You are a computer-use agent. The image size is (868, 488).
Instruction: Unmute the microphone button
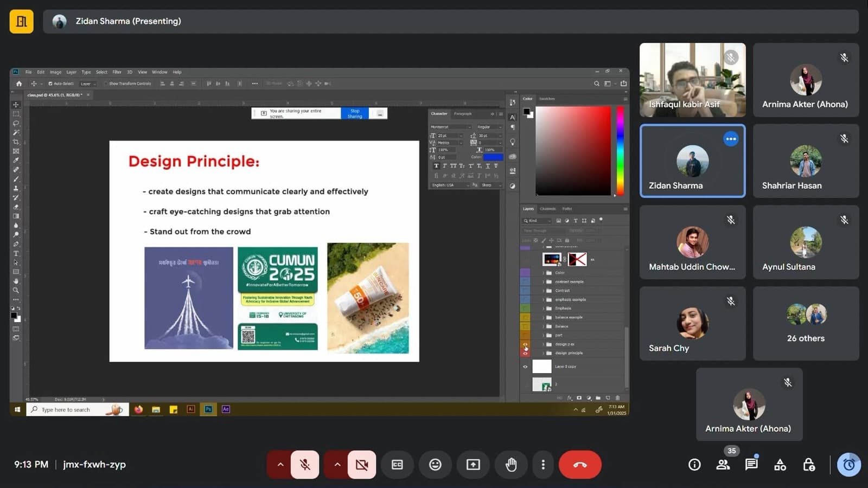(305, 465)
